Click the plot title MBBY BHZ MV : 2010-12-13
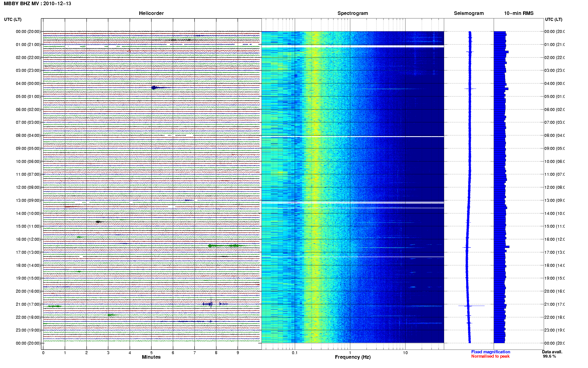Screen dimensions: 588x368 click(37, 4)
